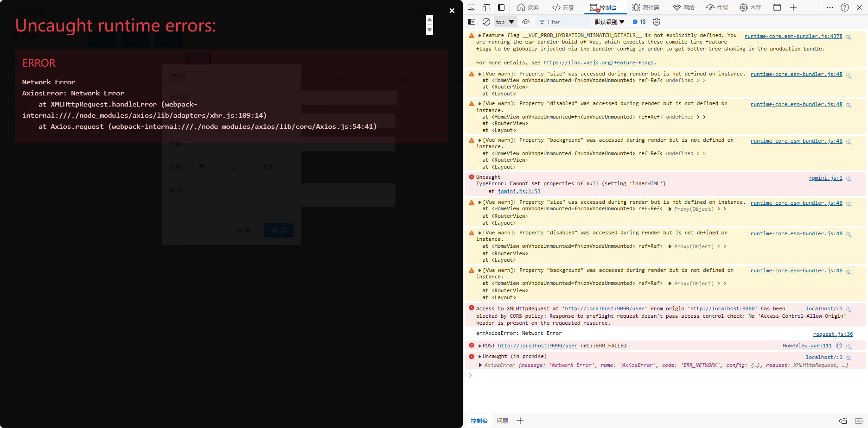
Task: Click the bottom-right collapse drawer icon
Action: [x=859, y=421]
